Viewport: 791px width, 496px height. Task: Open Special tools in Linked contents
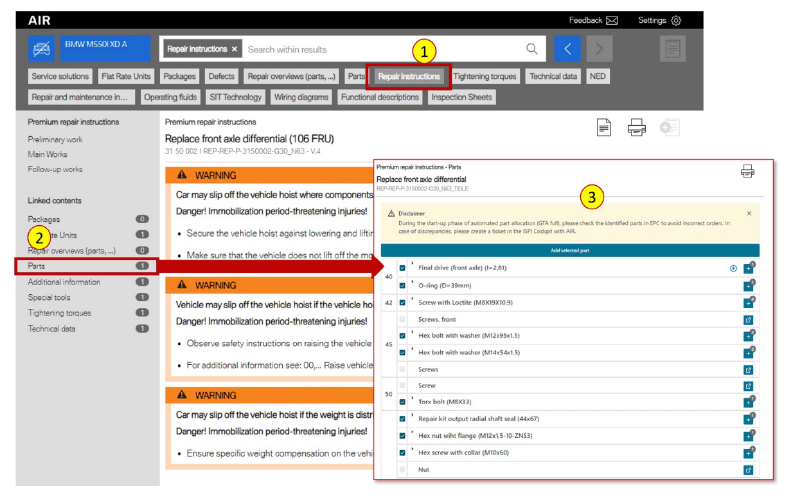coord(52,297)
